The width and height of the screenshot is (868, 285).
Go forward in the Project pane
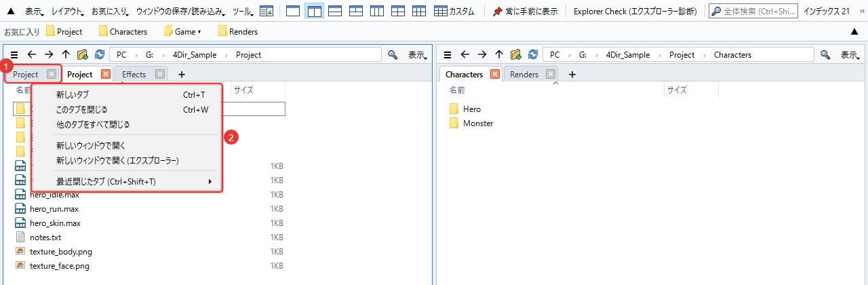coord(49,55)
